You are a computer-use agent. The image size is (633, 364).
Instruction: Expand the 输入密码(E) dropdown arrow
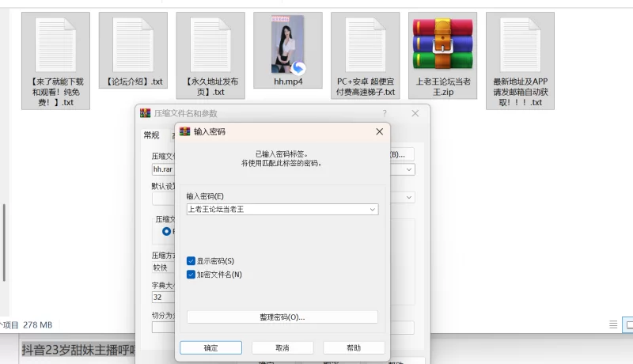[372, 210]
